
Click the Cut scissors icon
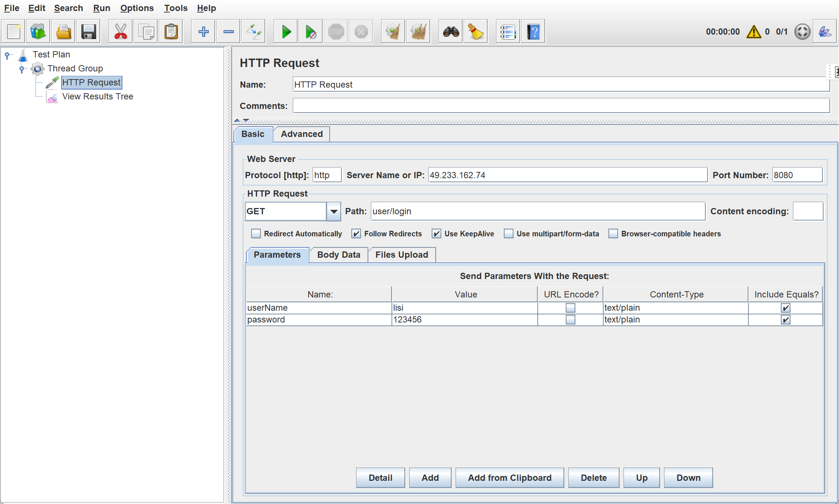[x=120, y=32]
